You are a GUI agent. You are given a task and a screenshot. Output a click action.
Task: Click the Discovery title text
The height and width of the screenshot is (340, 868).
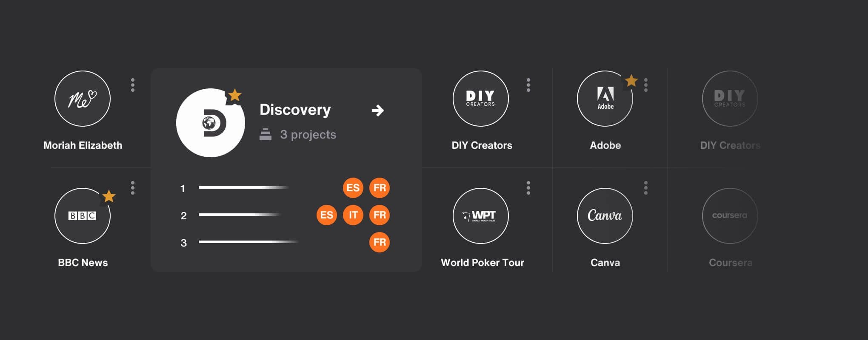pos(295,110)
